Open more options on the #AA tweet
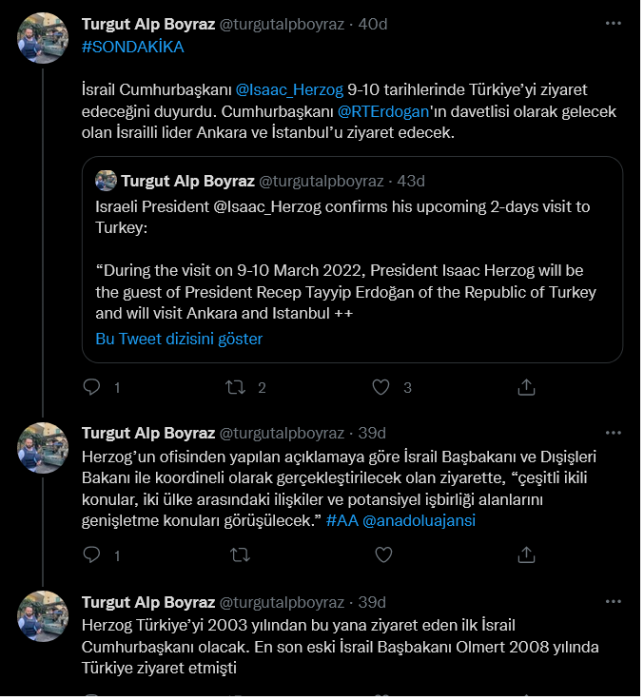Screen dimensions: 644x700 coord(611,433)
